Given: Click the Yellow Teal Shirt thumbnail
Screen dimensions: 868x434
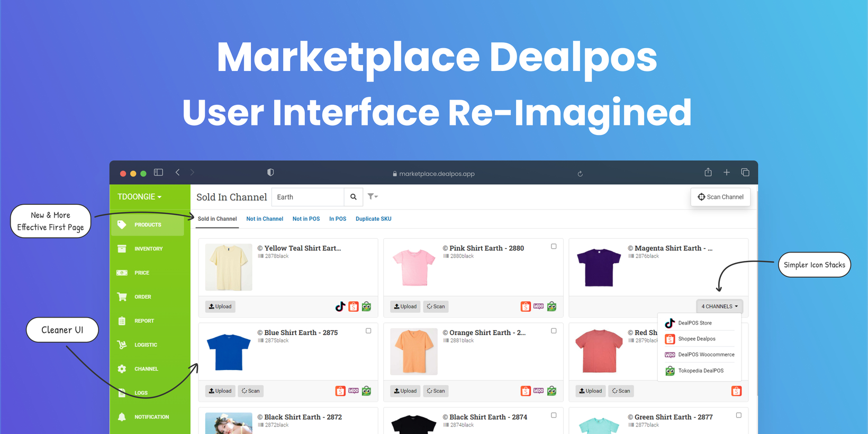Looking at the screenshot, I should click(229, 267).
